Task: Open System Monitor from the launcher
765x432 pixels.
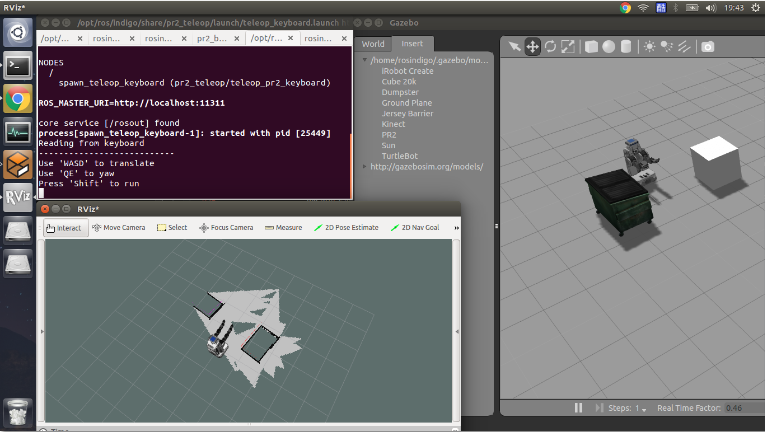Action: pos(18,132)
